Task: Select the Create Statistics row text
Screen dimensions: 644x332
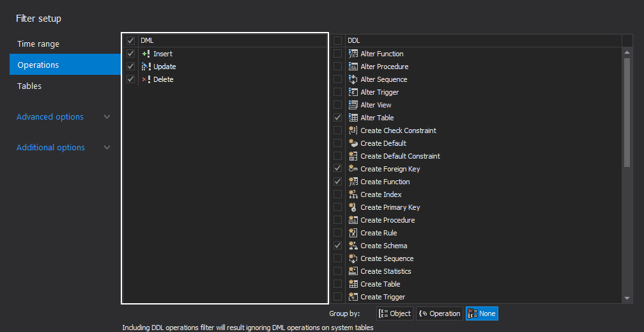Action: pyautogui.click(x=386, y=271)
